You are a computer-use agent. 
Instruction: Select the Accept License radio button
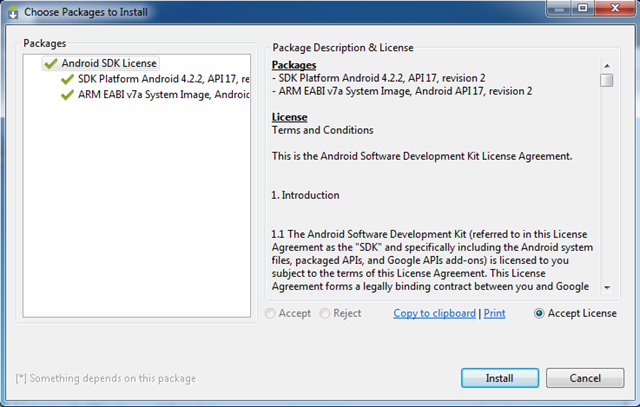(x=539, y=313)
